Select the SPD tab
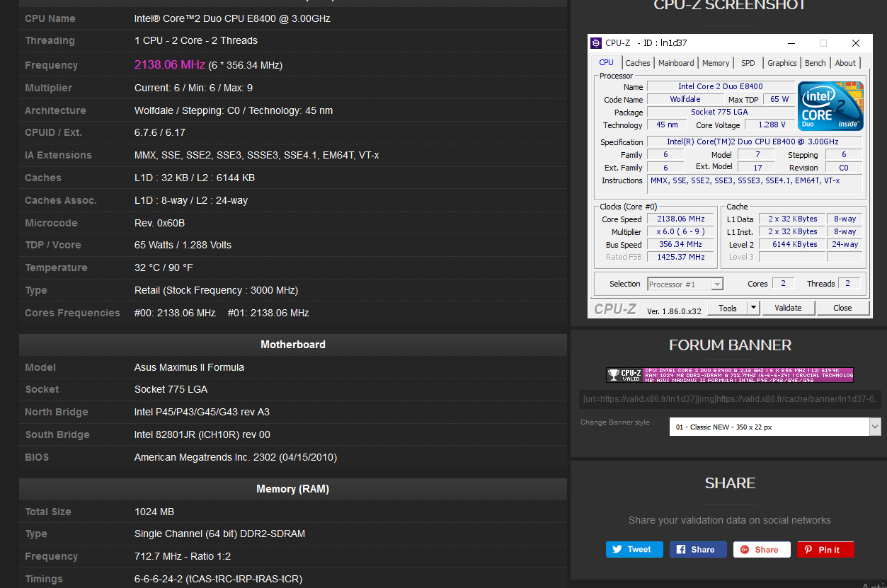The height and width of the screenshot is (588, 887). (748, 63)
